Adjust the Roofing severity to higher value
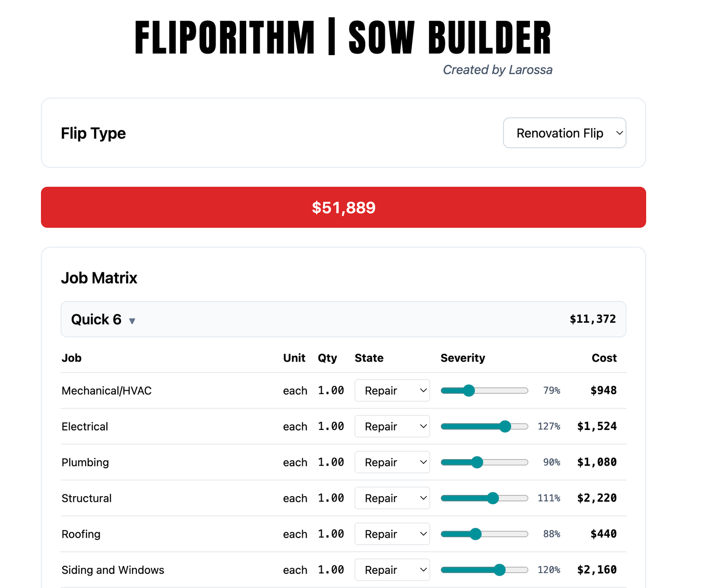 point(476,534)
